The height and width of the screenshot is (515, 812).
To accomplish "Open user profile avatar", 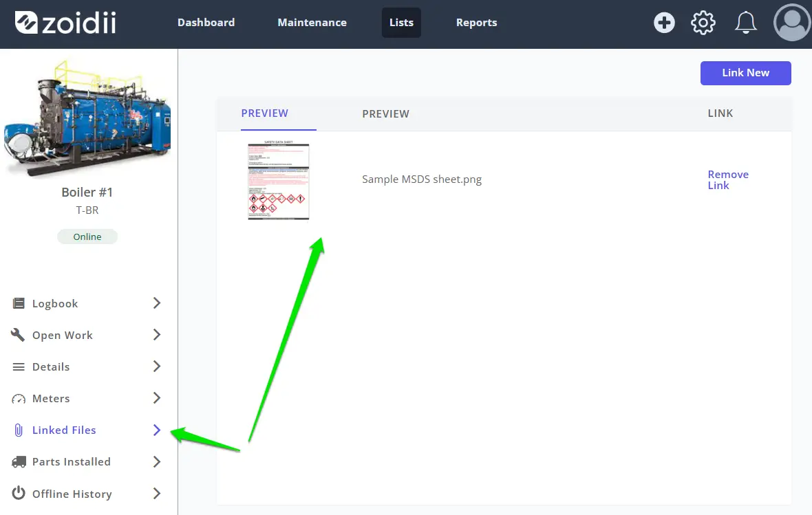I will pyautogui.click(x=792, y=23).
